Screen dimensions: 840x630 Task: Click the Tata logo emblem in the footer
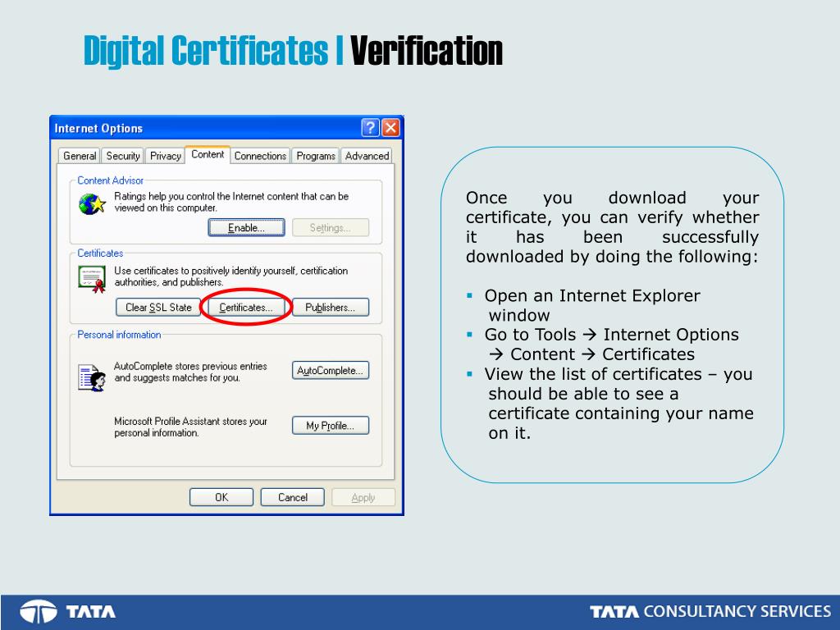point(38,611)
